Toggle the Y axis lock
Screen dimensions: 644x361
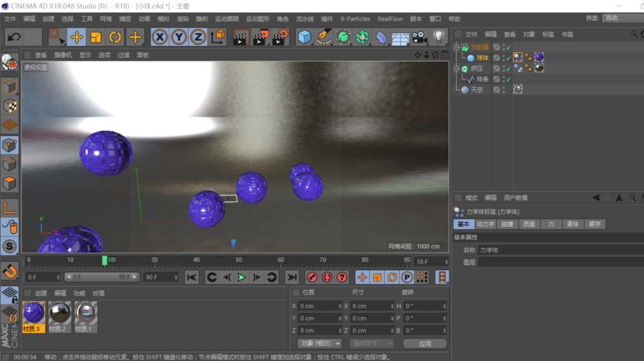click(178, 37)
